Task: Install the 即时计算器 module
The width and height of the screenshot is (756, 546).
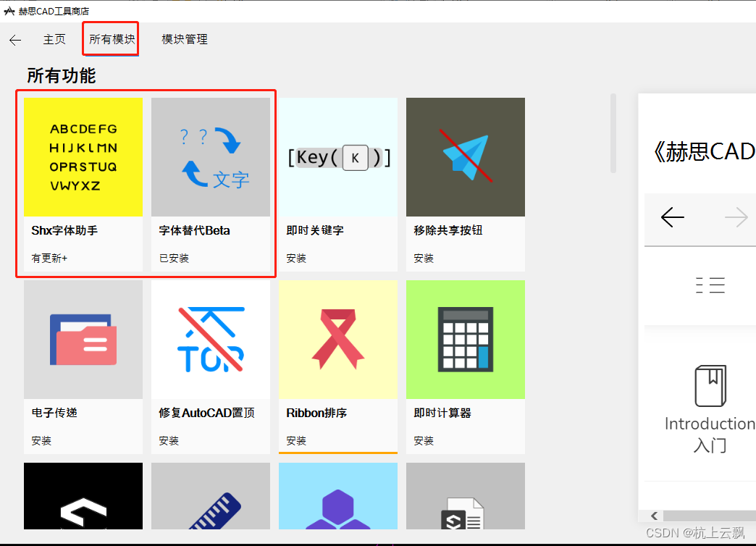Action: click(x=424, y=441)
